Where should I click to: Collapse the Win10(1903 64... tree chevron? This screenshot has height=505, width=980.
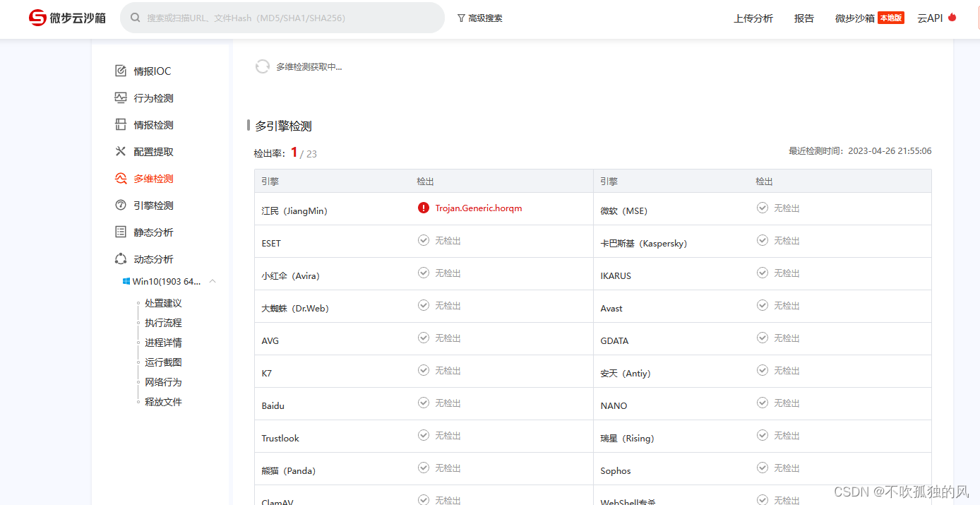pos(213,281)
